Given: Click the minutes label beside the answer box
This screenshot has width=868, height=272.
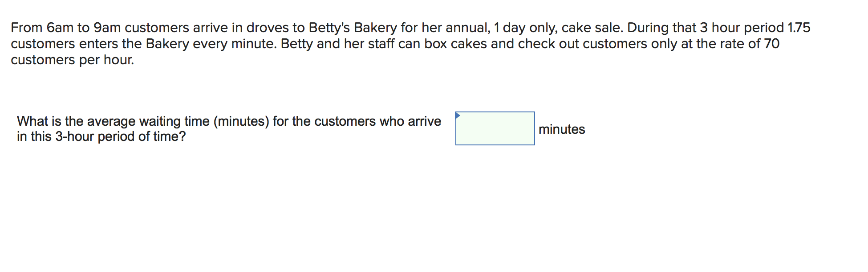Looking at the screenshot, I should (562, 129).
